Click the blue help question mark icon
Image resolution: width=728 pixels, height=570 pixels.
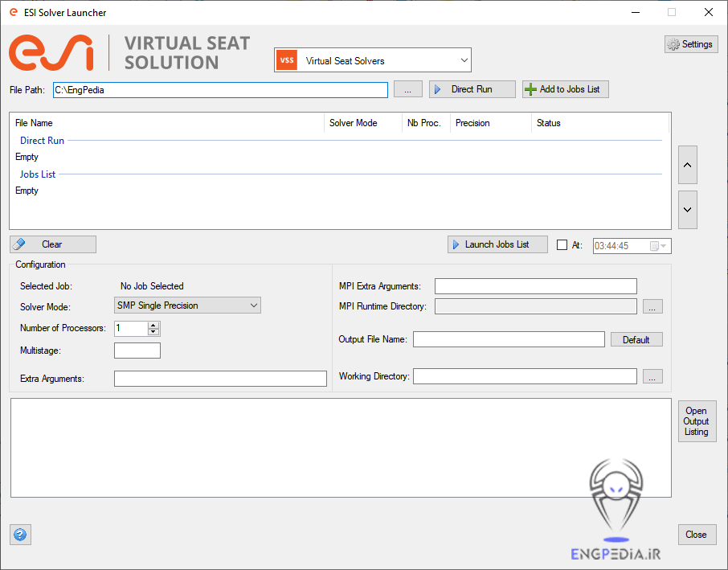20,535
